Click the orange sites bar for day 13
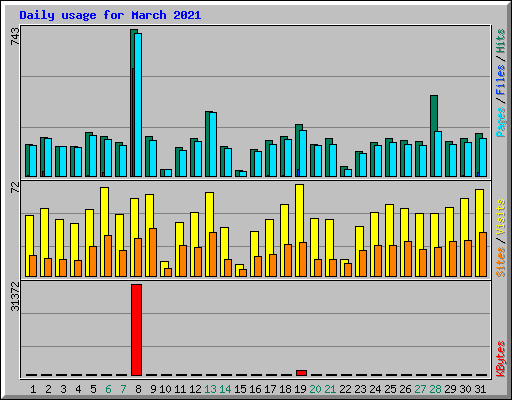 pos(213,254)
